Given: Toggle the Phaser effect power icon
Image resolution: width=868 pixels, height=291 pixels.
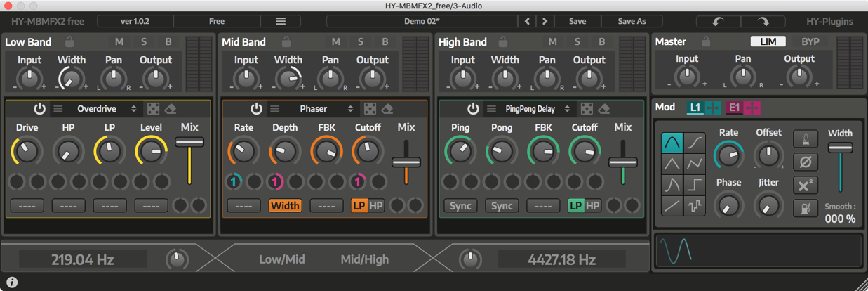Looking at the screenshot, I should 256,109.
